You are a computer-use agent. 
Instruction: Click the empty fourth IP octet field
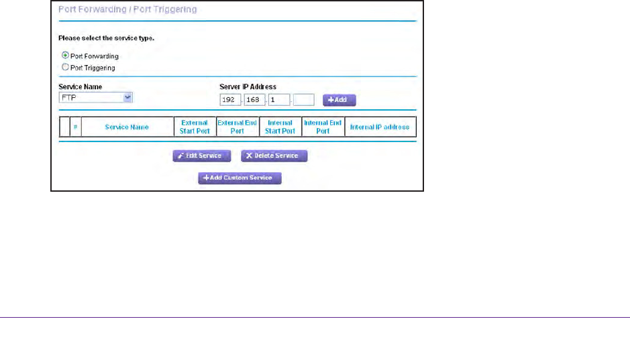(304, 99)
